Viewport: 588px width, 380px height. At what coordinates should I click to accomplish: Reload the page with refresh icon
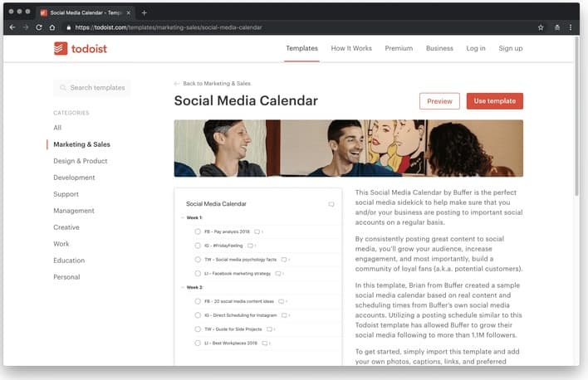(x=39, y=27)
